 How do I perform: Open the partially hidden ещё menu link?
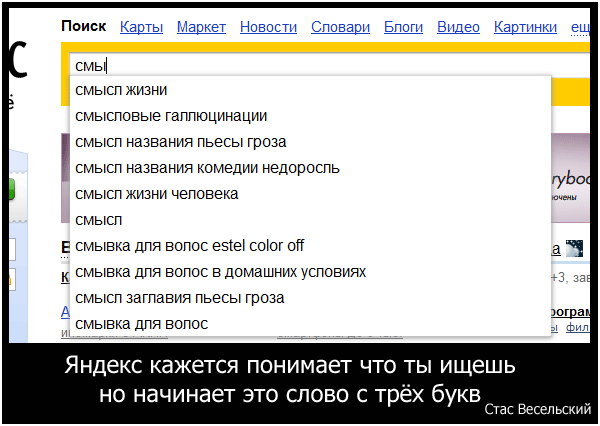(x=580, y=28)
